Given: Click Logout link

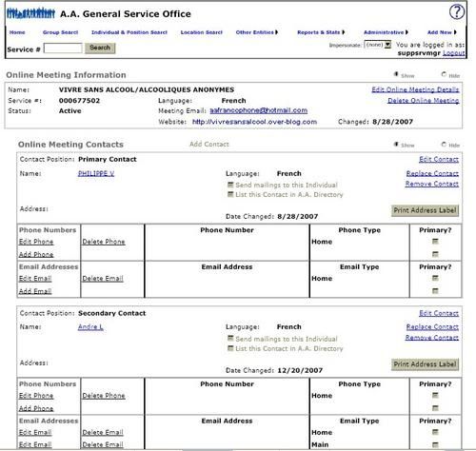Looking at the screenshot, I should (x=454, y=53).
